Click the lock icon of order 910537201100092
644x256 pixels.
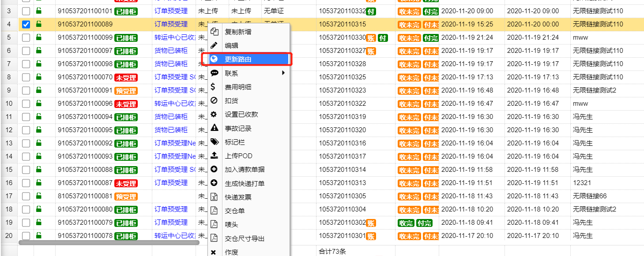pos(38,143)
